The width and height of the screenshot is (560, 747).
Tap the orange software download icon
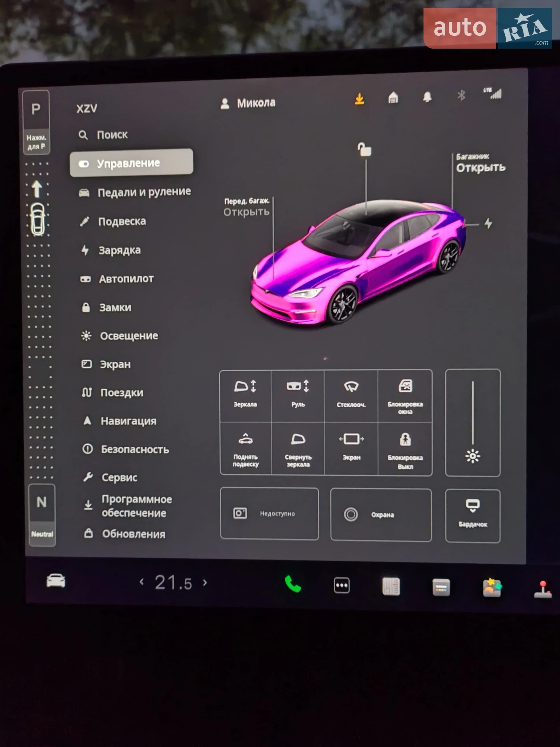click(x=360, y=99)
